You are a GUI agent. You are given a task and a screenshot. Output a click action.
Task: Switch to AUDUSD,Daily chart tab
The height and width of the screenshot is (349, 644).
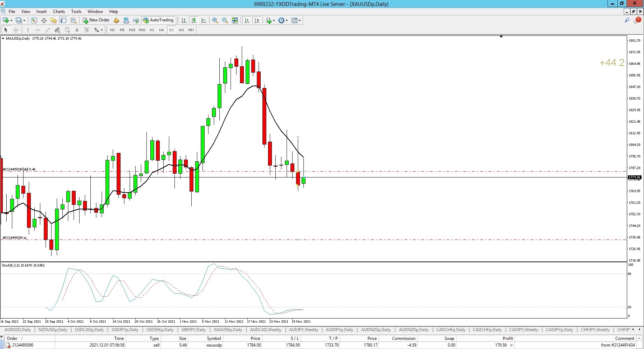(18, 330)
